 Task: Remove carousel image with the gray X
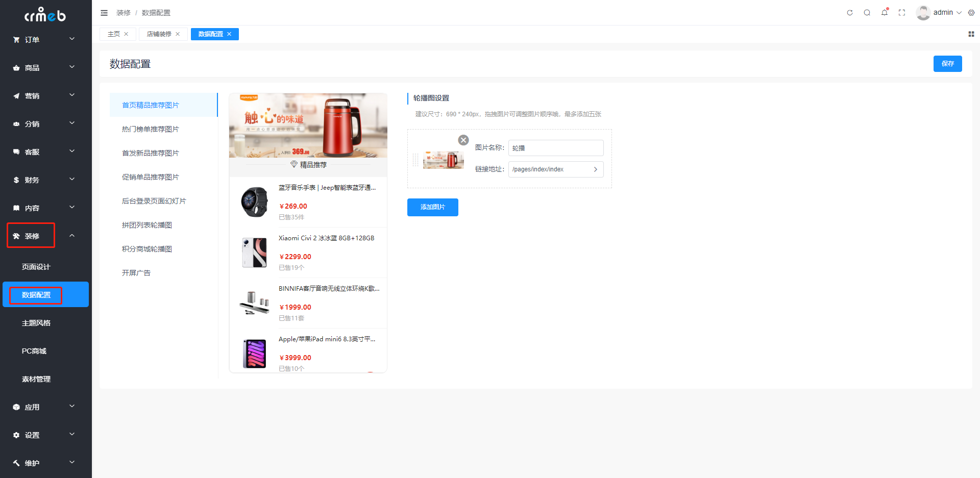click(x=463, y=140)
